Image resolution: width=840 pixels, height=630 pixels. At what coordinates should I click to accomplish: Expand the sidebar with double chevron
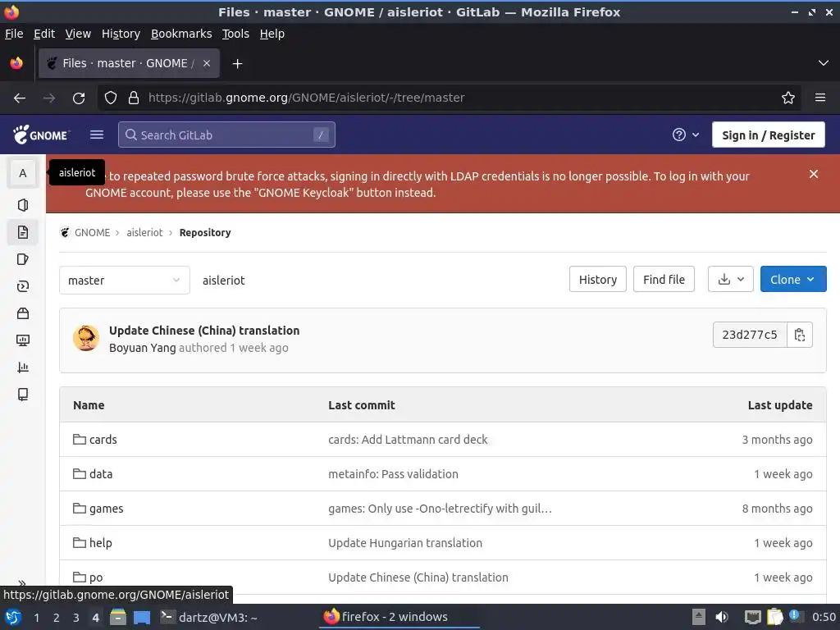click(22, 583)
